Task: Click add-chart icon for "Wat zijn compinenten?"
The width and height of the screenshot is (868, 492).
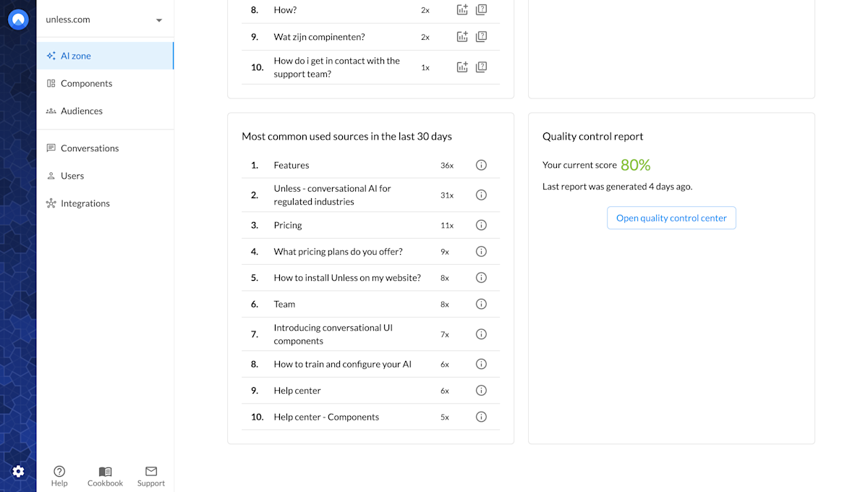Action: tap(462, 37)
